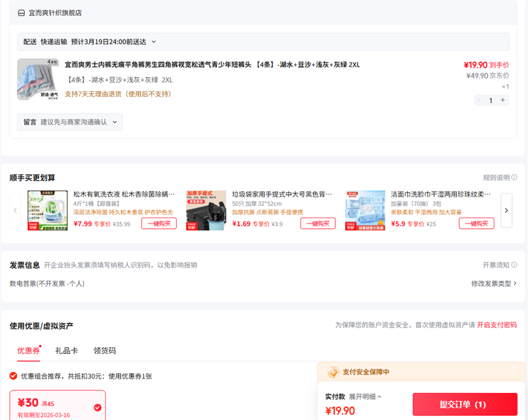
Task: Open the 修改发票类型 link
Action: point(494,284)
